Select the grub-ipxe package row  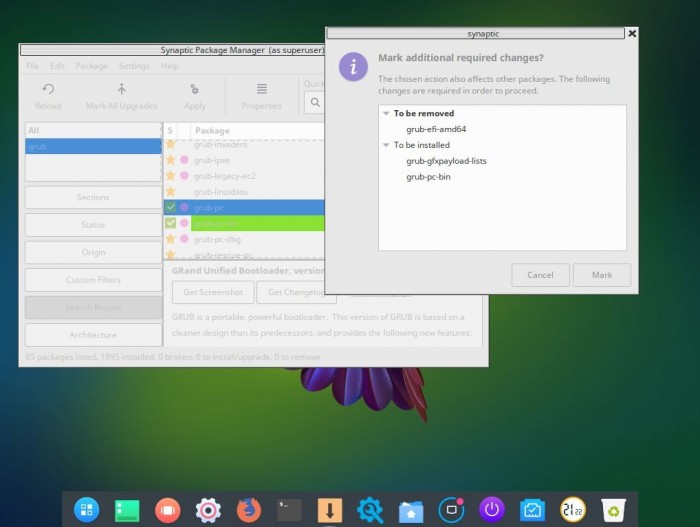[x=244, y=160]
